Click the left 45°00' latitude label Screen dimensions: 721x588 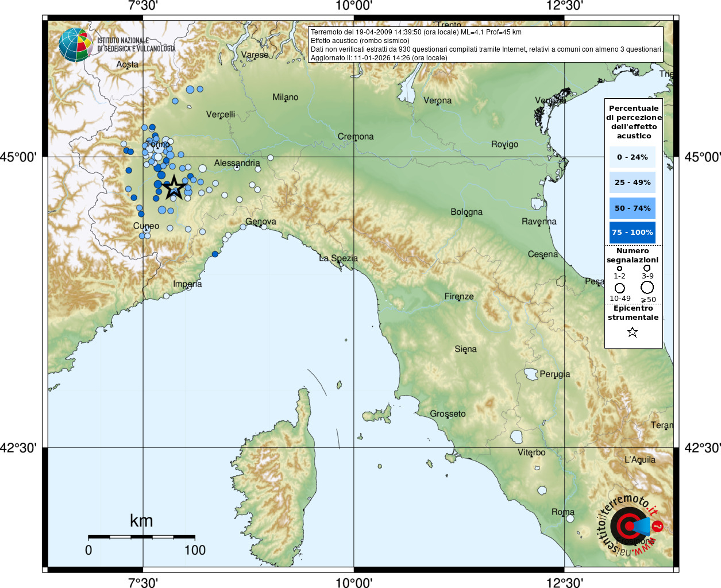[x=18, y=157]
